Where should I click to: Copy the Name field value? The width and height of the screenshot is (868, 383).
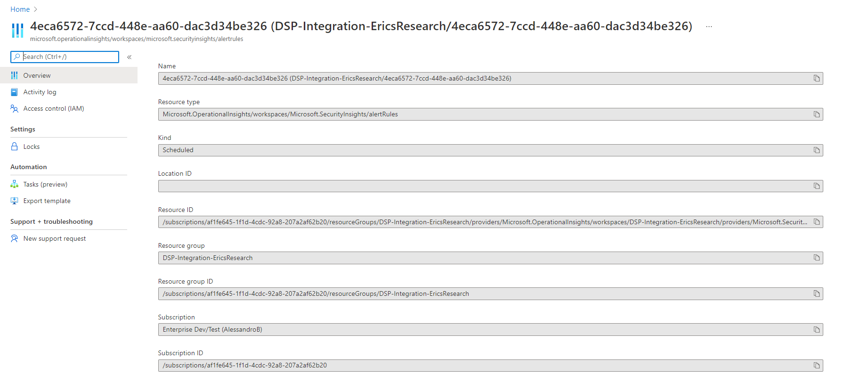[x=817, y=78]
